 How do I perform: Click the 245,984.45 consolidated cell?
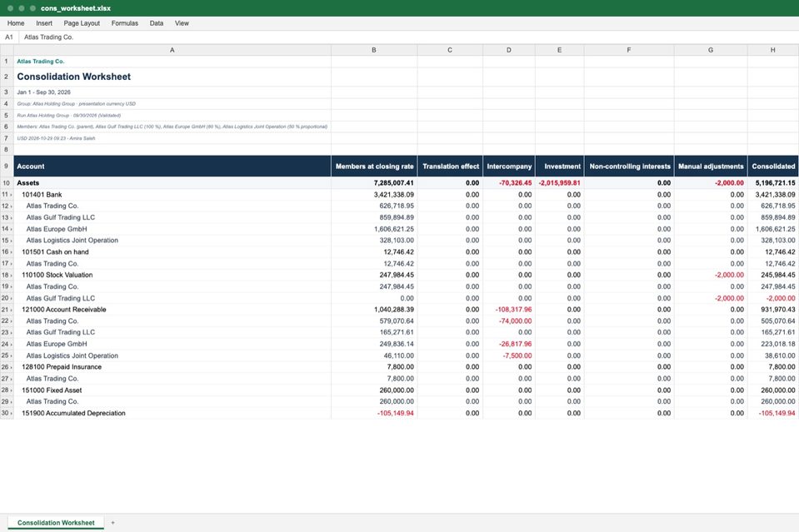click(x=773, y=275)
